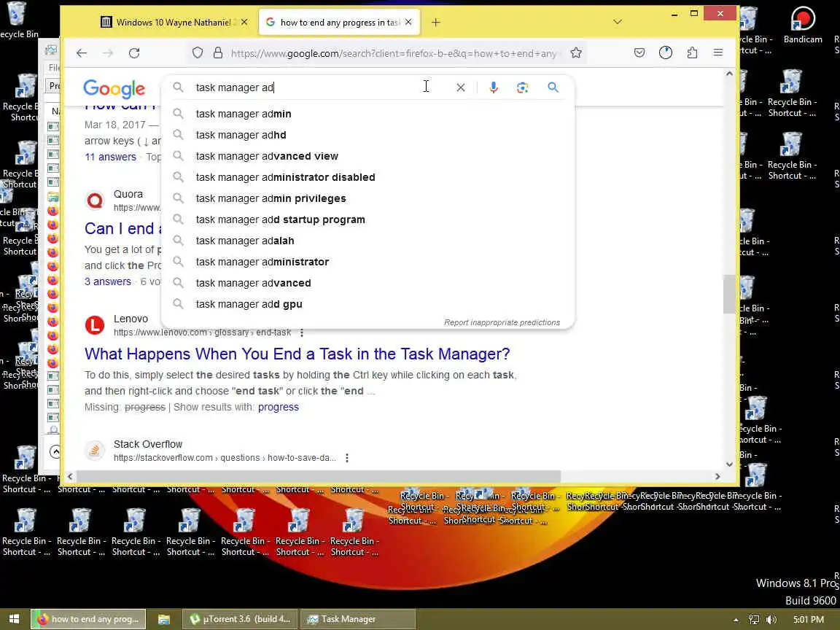The image size is (840, 630).
Task: Switch to Task Manager taskbar button
Action: coord(357,619)
